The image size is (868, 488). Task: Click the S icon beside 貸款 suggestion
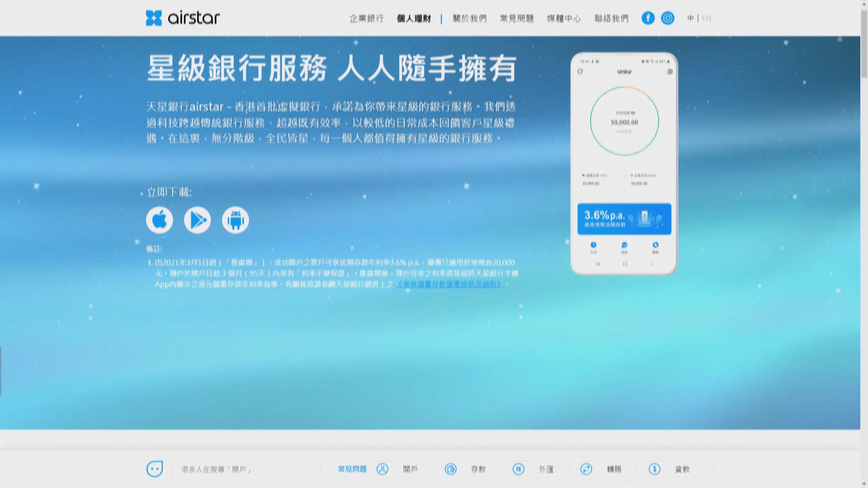654,469
